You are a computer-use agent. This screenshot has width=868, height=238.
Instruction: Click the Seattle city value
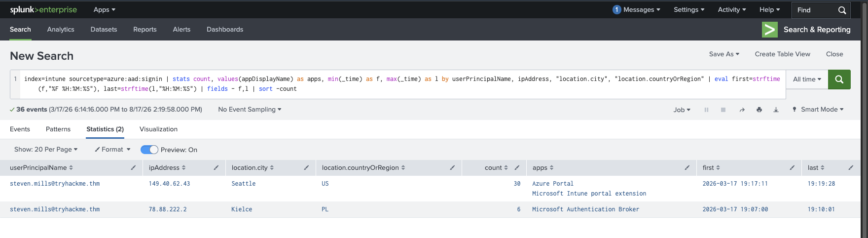(x=244, y=184)
